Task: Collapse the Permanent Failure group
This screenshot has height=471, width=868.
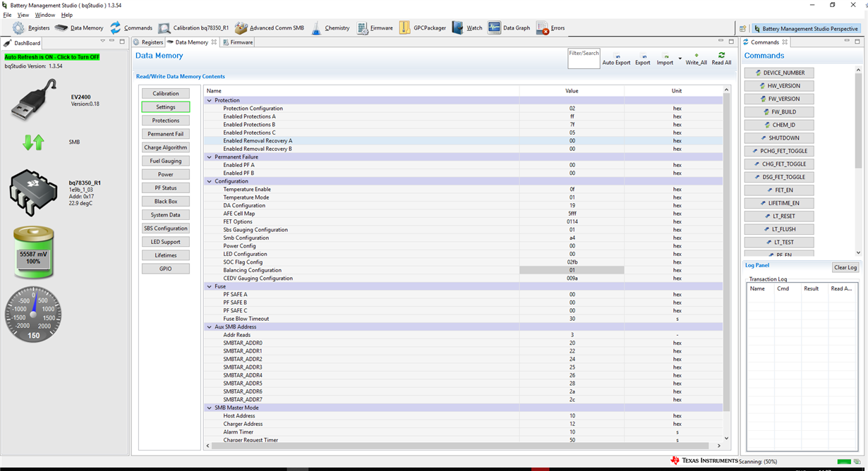Action: click(209, 157)
